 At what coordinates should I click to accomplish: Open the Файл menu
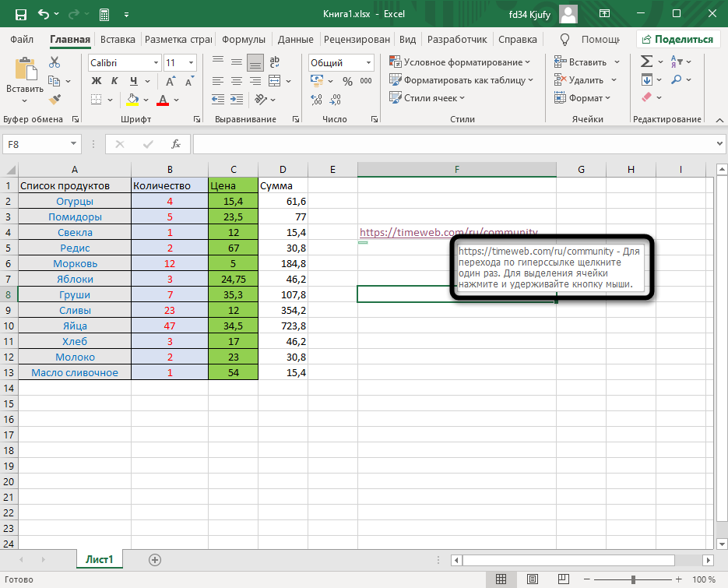tap(23, 40)
